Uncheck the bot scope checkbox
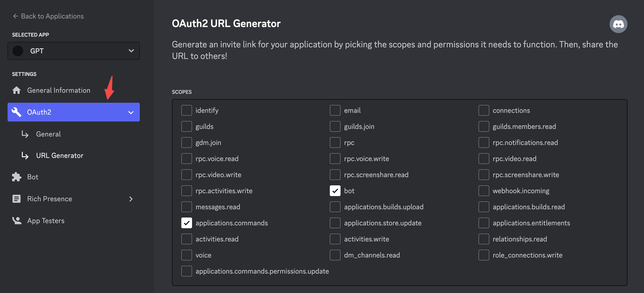644x293 pixels. tap(335, 191)
